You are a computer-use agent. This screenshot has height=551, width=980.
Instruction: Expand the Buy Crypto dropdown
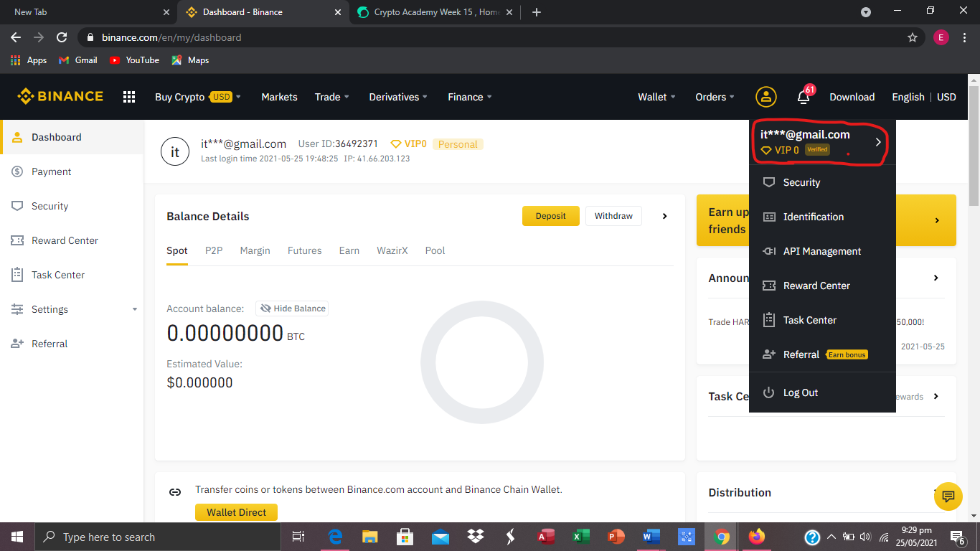point(198,97)
